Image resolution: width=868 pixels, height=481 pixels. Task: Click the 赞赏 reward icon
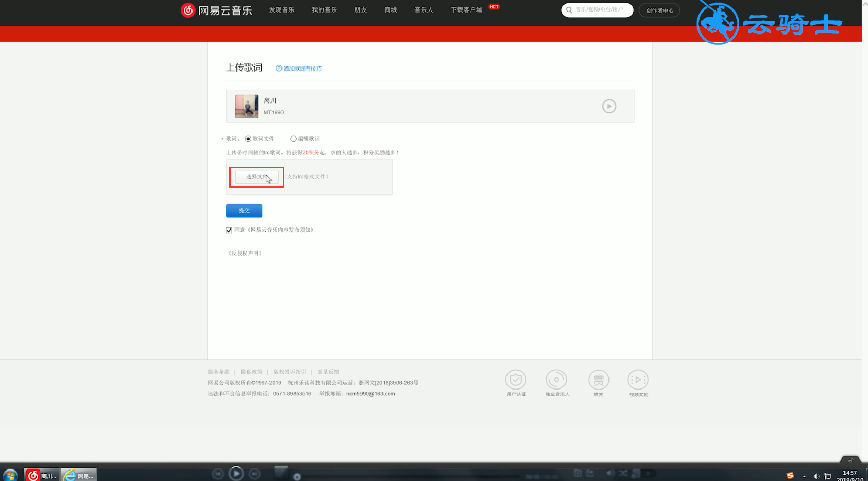[598, 380]
